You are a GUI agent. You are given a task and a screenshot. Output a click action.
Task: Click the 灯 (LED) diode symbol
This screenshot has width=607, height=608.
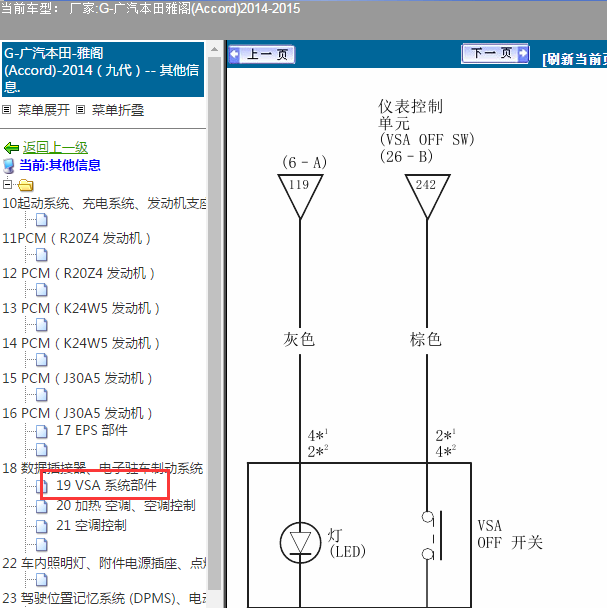pyautogui.click(x=301, y=542)
